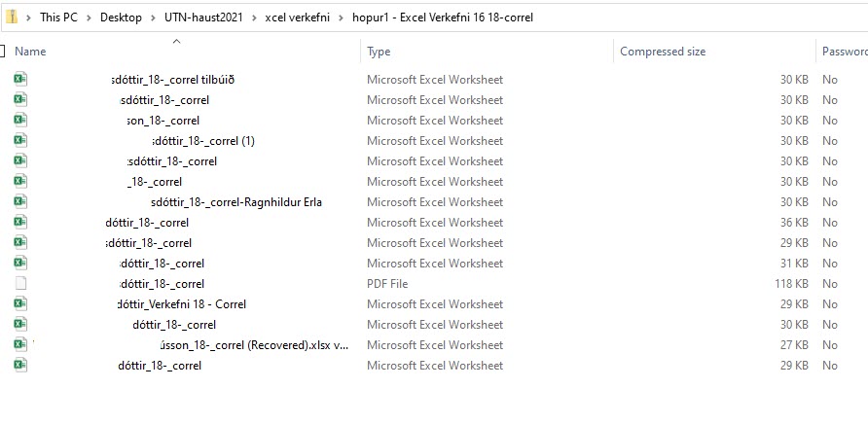The width and height of the screenshot is (868, 424).
Task: Sort by the Compressed size column header
Action: point(663,52)
